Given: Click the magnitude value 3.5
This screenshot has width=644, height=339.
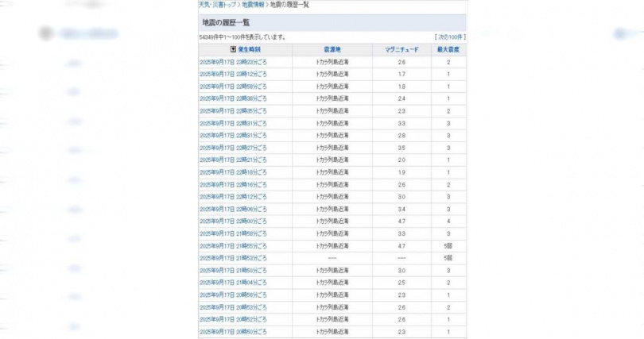Looking at the screenshot, I should [402, 148].
